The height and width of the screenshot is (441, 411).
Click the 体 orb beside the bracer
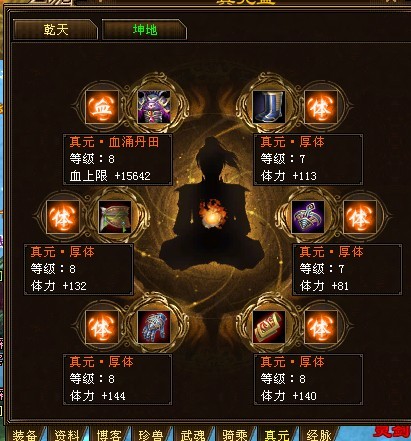360,217
